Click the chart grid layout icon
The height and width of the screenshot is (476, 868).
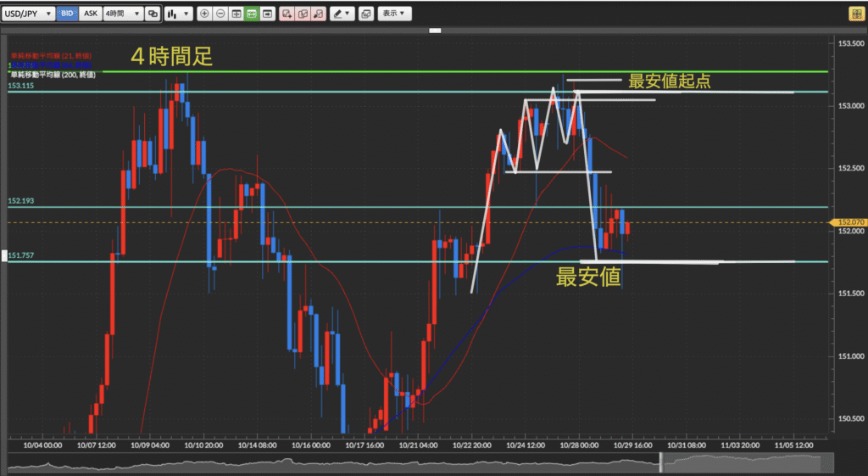pos(236,14)
